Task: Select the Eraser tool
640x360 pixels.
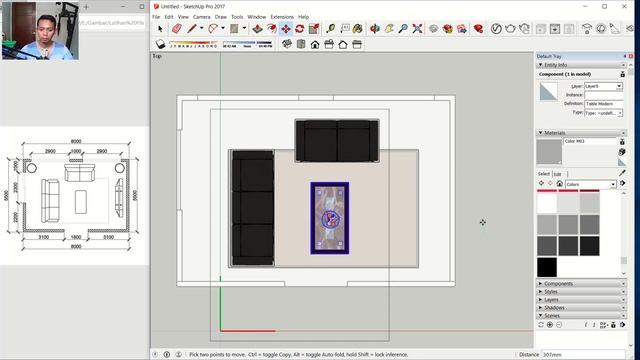Action: pyautogui.click(x=177, y=29)
